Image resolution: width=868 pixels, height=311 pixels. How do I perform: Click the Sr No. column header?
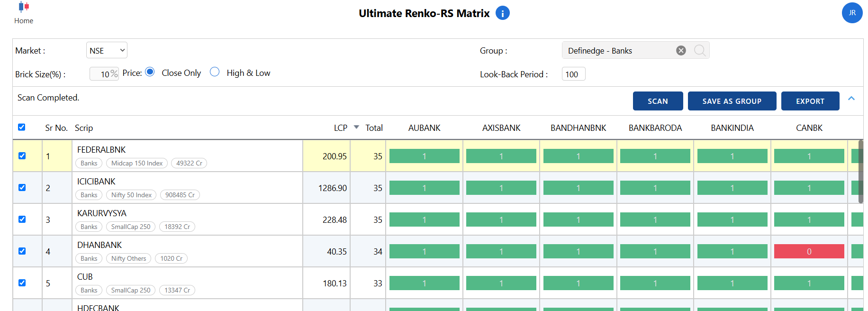coord(56,128)
